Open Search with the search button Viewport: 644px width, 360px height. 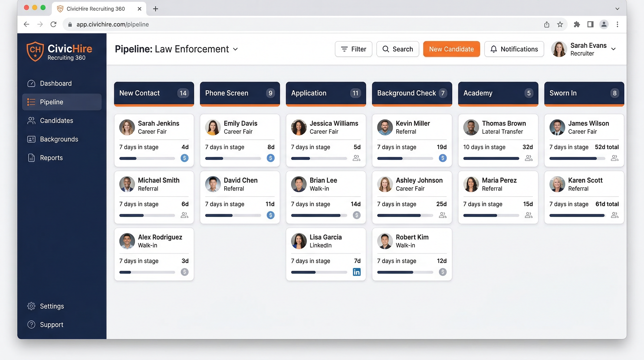click(x=398, y=49)
